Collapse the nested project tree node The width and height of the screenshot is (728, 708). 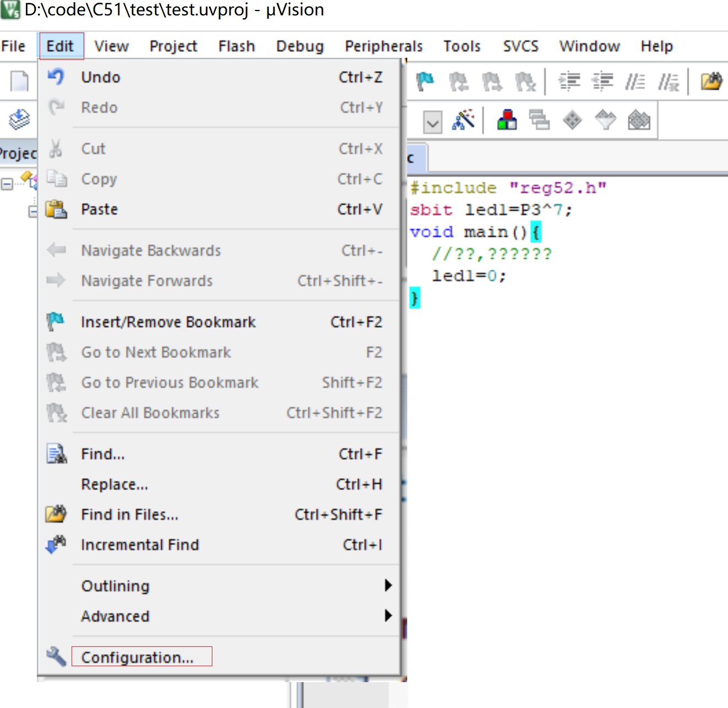click(33, 211)
